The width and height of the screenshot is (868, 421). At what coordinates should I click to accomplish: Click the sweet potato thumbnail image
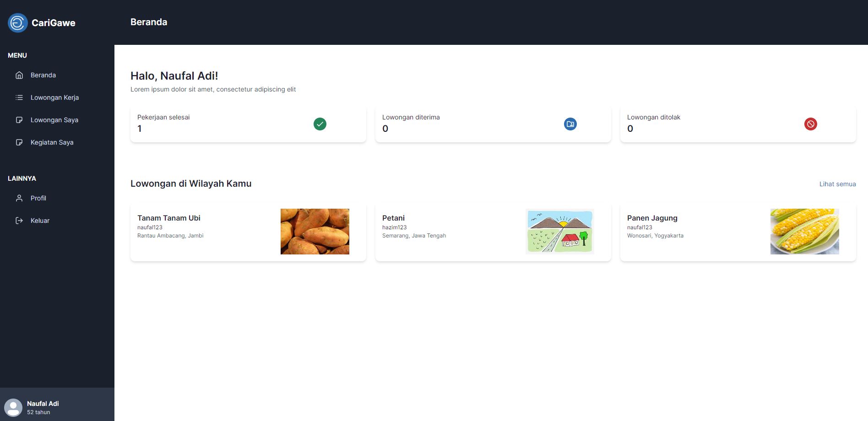coord(315,232)
